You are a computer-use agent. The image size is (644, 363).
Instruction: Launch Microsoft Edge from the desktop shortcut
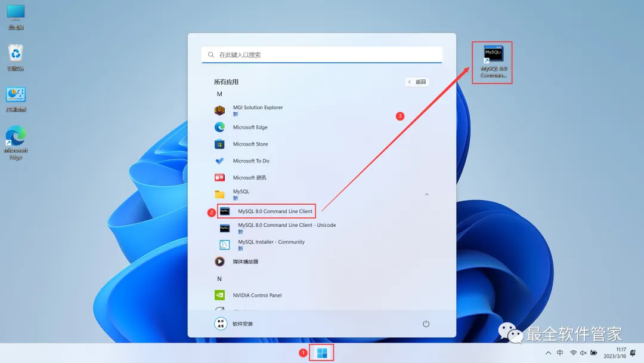pyautogui.click(x=16, y=143)
